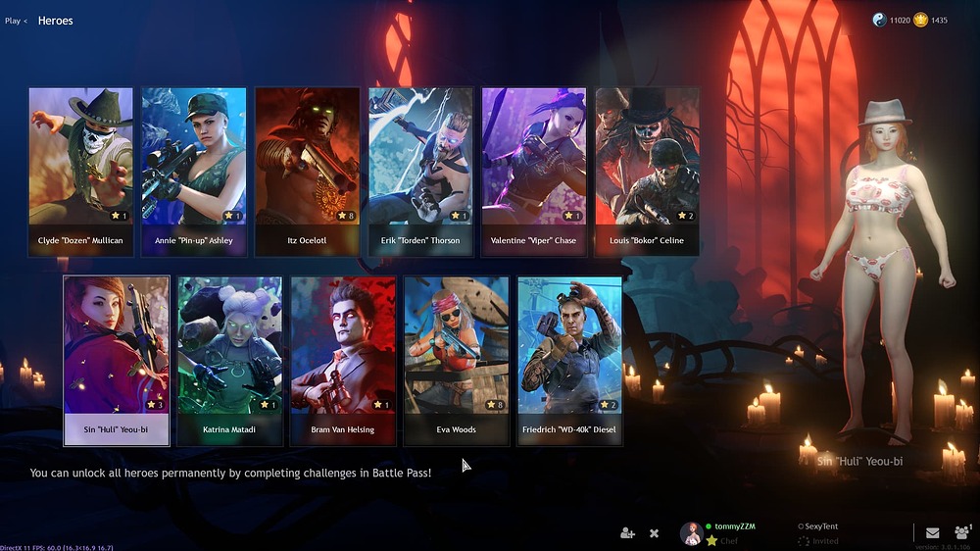Select the highlighted Sin "Huli" Yeou-bi card
Viewport: 980px width, 551px height.
click(x=117, y=361)
